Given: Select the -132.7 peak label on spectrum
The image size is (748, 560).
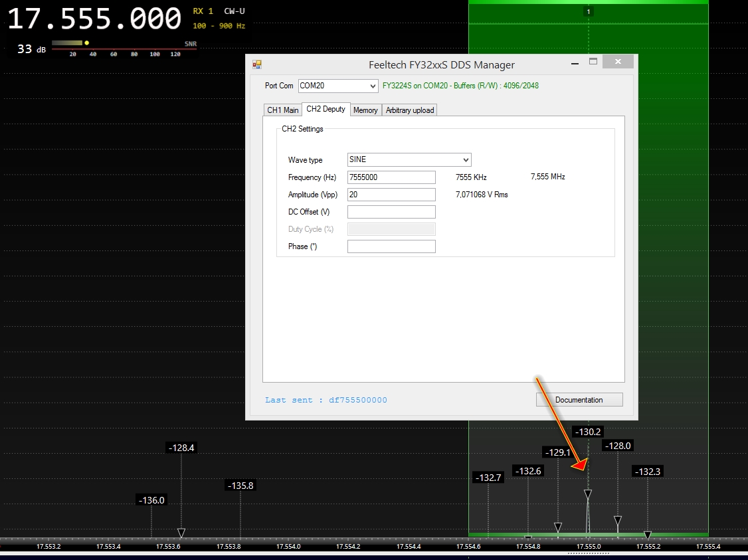Looking at the screenshot, I should (488, 478).
